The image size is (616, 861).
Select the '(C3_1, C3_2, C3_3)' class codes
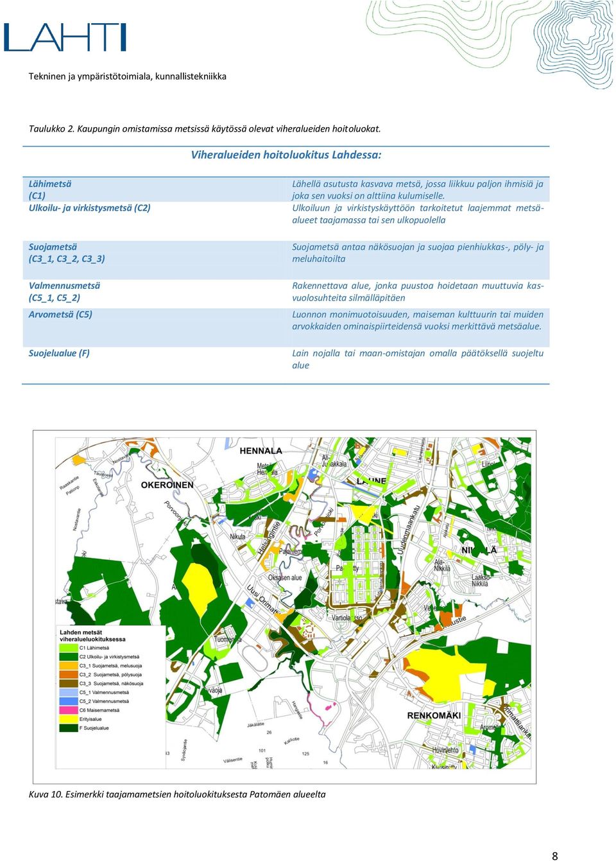(67, 259)
